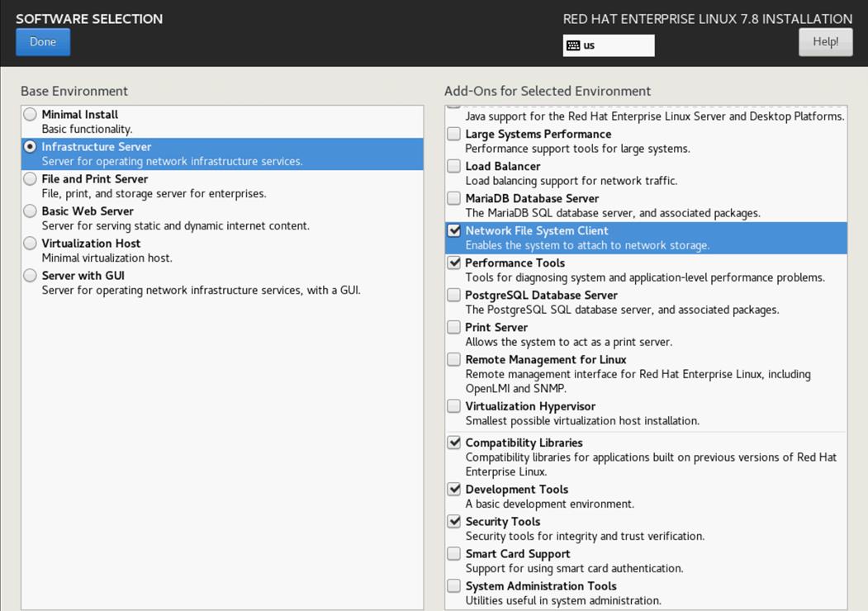Check Remote Management for Linux
868x611 pixels.
point(453,359)
